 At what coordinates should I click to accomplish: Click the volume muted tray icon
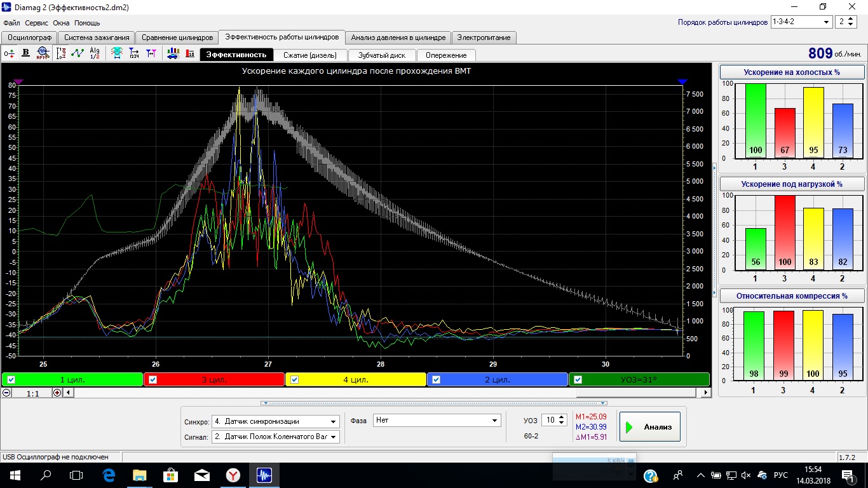746,475
